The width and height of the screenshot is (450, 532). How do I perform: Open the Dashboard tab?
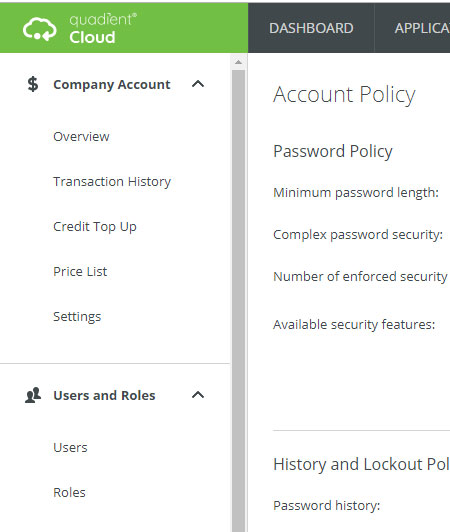click(311, 28)
